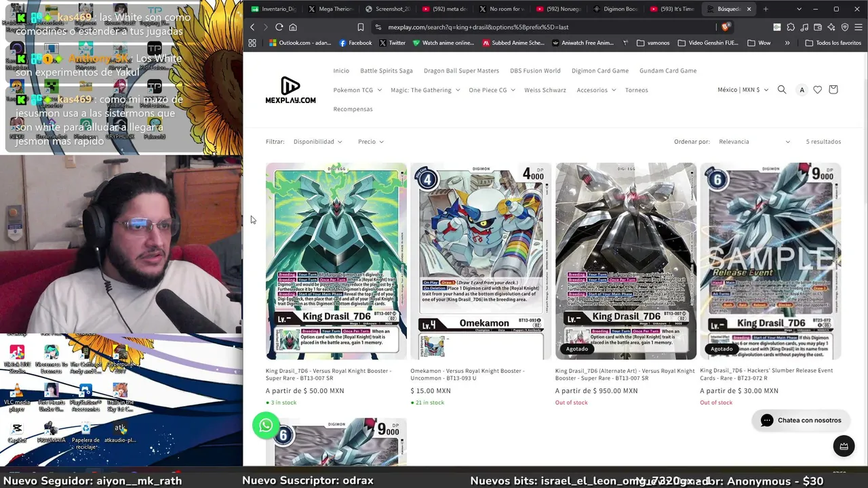The height and width of the screenshot is (488, 868).
Task: Click the browser home icon
Action: pyautogui.click(x=293, y=27)
